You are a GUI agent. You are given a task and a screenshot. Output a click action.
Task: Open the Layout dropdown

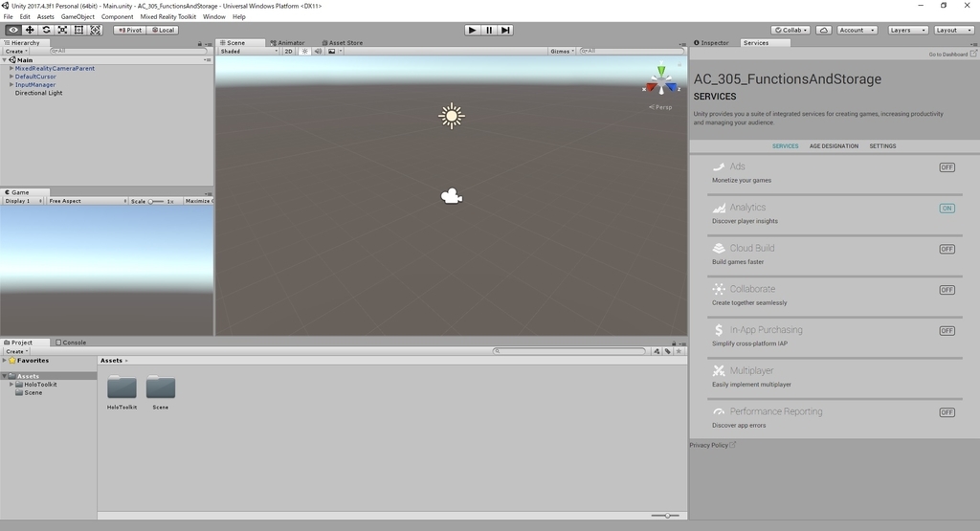point(954,30)
